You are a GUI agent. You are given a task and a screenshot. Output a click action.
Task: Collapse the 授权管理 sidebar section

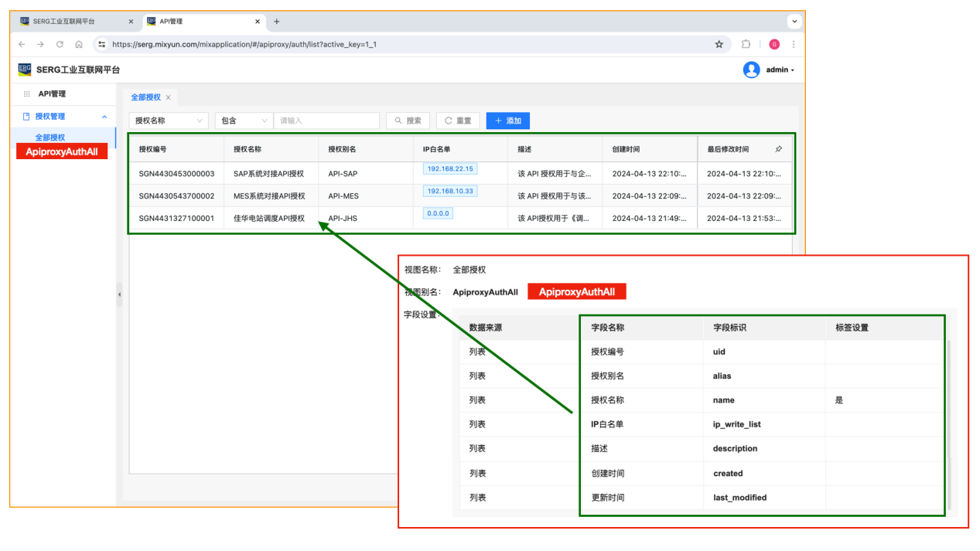point(104,117)
